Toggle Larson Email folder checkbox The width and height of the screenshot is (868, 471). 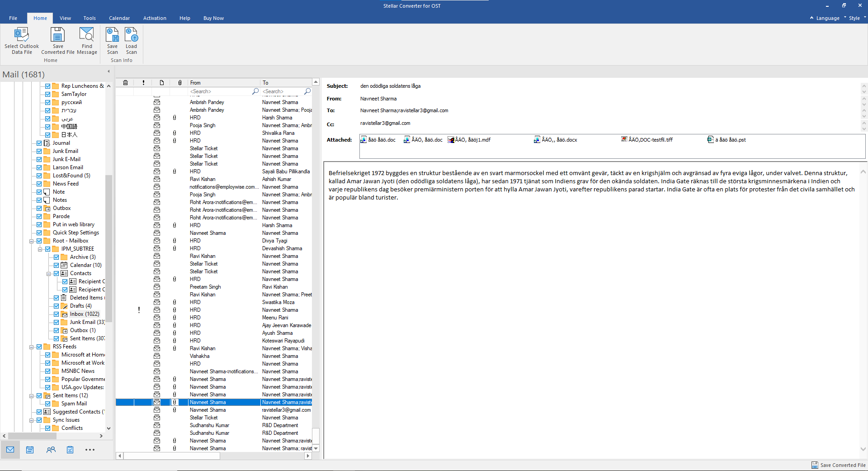point(39,167)
